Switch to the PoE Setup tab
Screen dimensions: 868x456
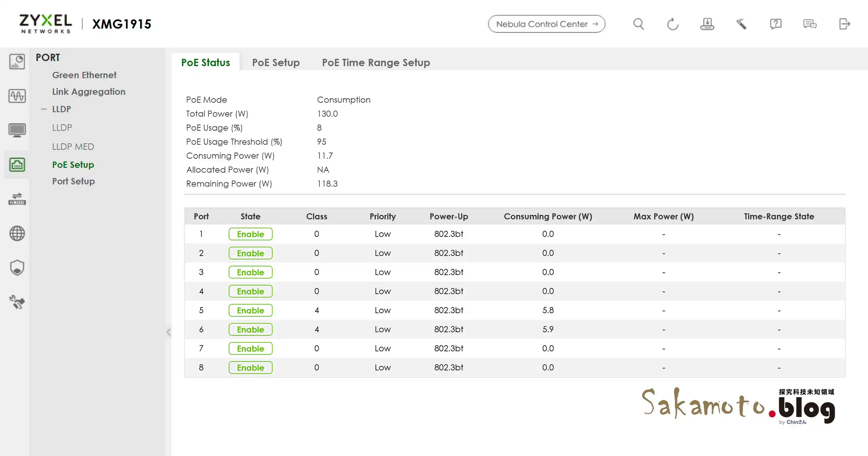tap(276, 63)
